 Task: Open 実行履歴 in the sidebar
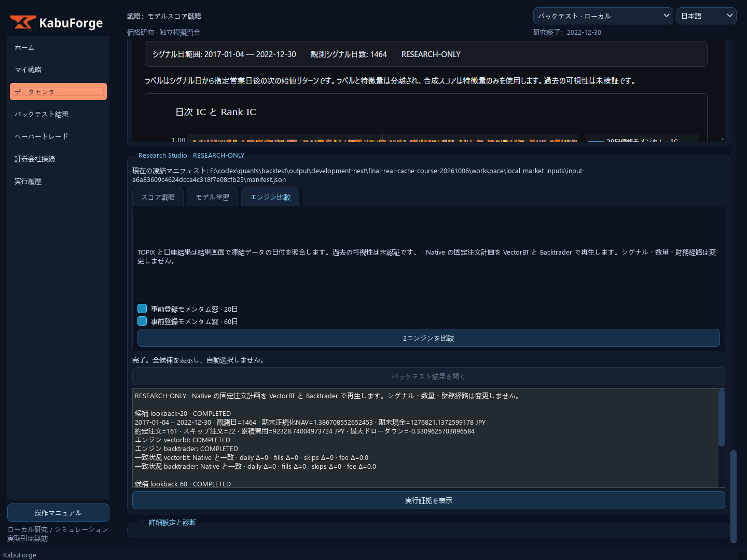(58, 181)
